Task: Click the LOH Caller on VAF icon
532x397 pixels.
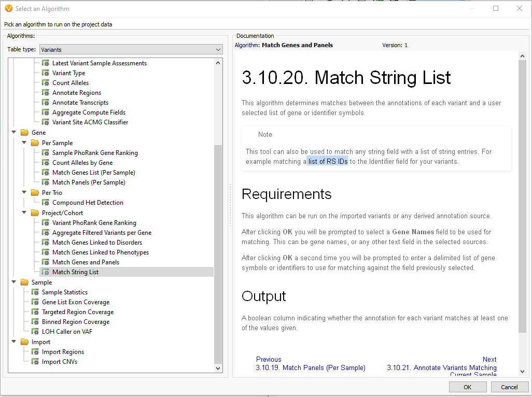Action: (35, 331)
